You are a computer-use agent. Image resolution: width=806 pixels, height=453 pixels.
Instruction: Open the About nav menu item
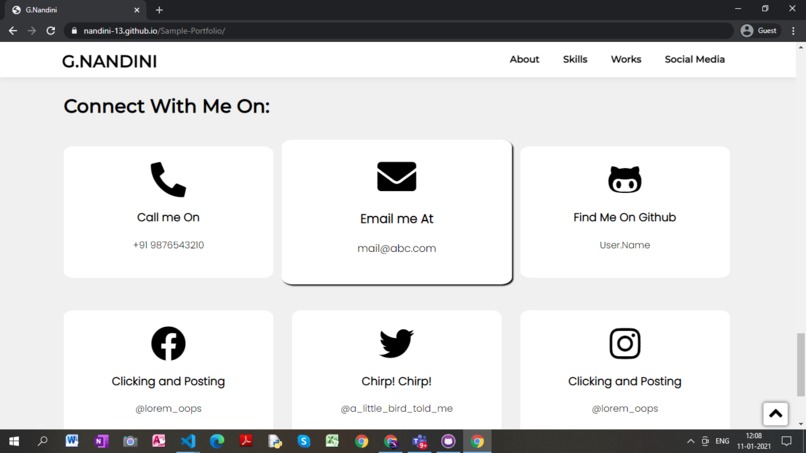pyautogui.click(x=524, y=59)
